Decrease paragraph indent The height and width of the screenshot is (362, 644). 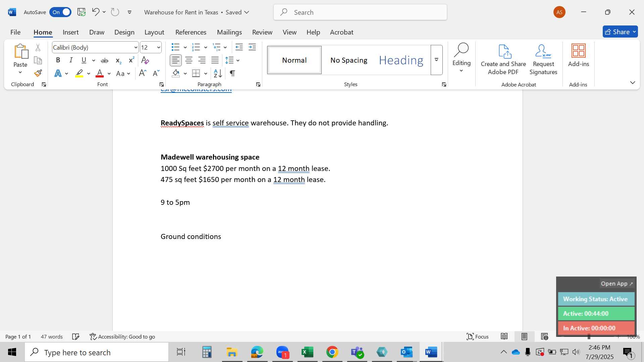(x=239, y=47)
